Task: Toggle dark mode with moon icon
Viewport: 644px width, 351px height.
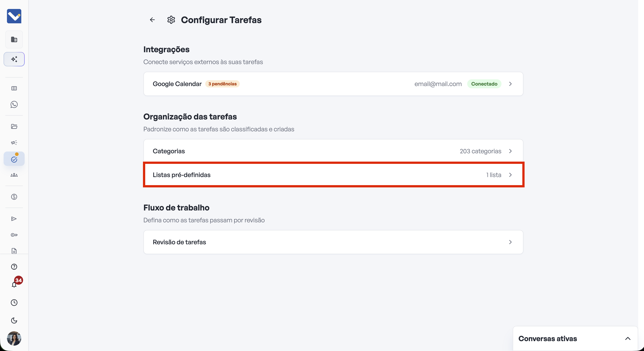Action: [14, 321]
